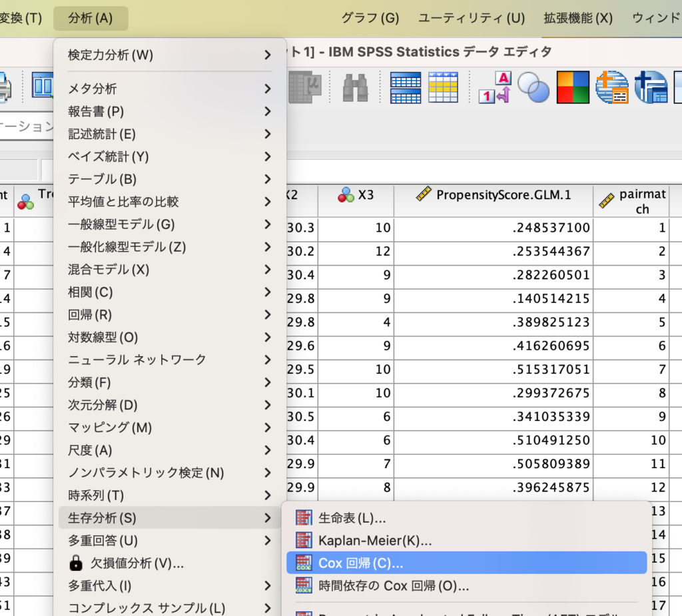The image size is (682, 616).
Task: Click the PropensityScore.GLM.1 column header
Action: pyautogui.click(x=494, y=201)
